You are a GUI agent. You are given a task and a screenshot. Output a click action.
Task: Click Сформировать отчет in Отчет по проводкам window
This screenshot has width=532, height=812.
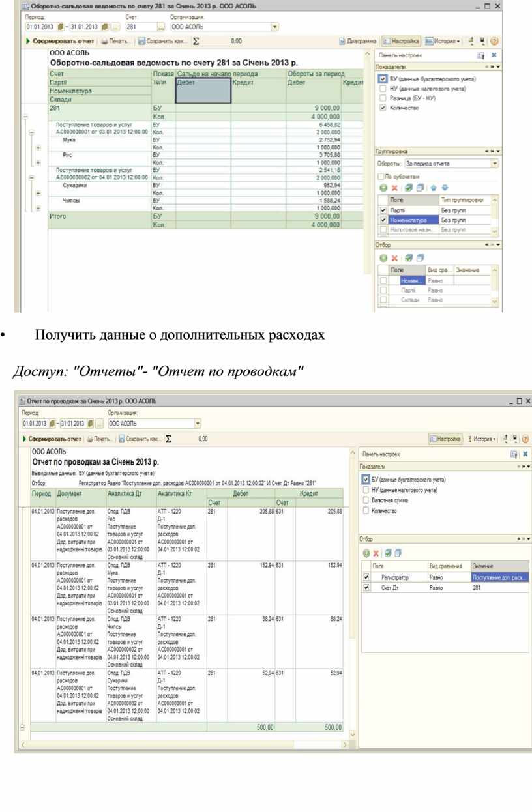[x=52, y=439]
